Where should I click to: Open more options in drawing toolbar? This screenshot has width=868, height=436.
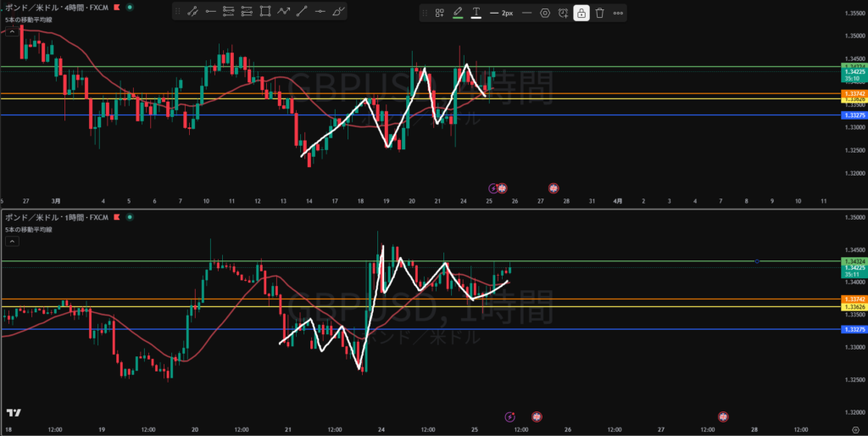pos(618,13)
